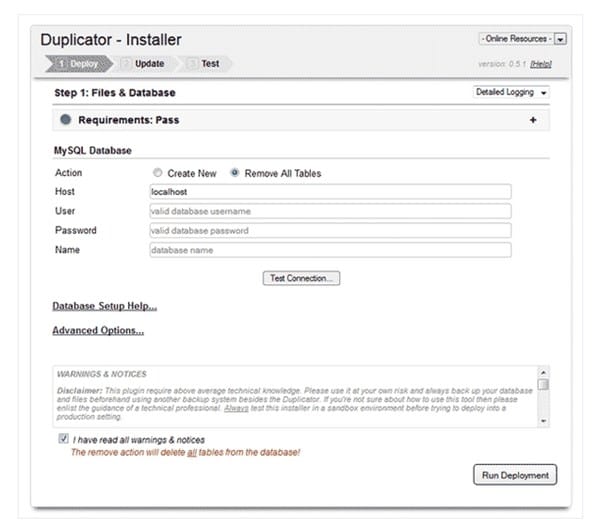600x530 pixels.
Task: Click the database Name input field
Action: tap(330, 250)
